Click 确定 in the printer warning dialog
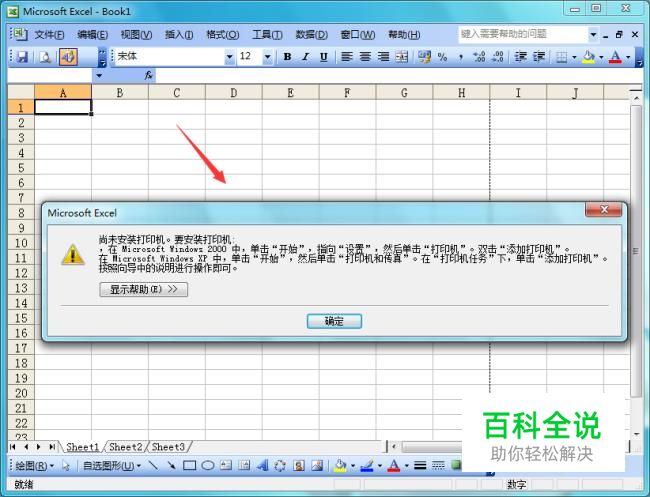650x497 pixels. pyautogui.click(x=334, y=321)
